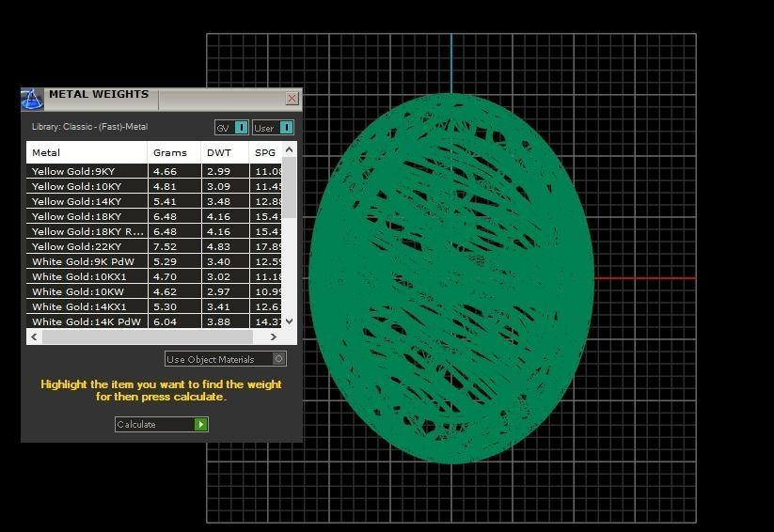Click the 3.09 DWT value

tap(219, 186)
